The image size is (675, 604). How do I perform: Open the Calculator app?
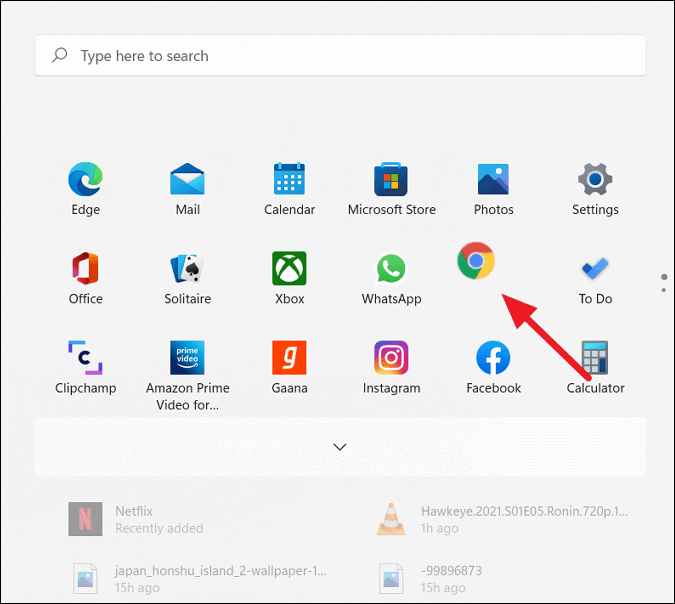[x=595, y=367]
